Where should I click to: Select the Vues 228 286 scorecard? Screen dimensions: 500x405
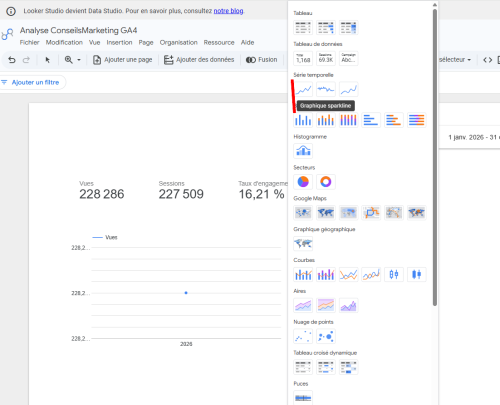click(102, 191)
